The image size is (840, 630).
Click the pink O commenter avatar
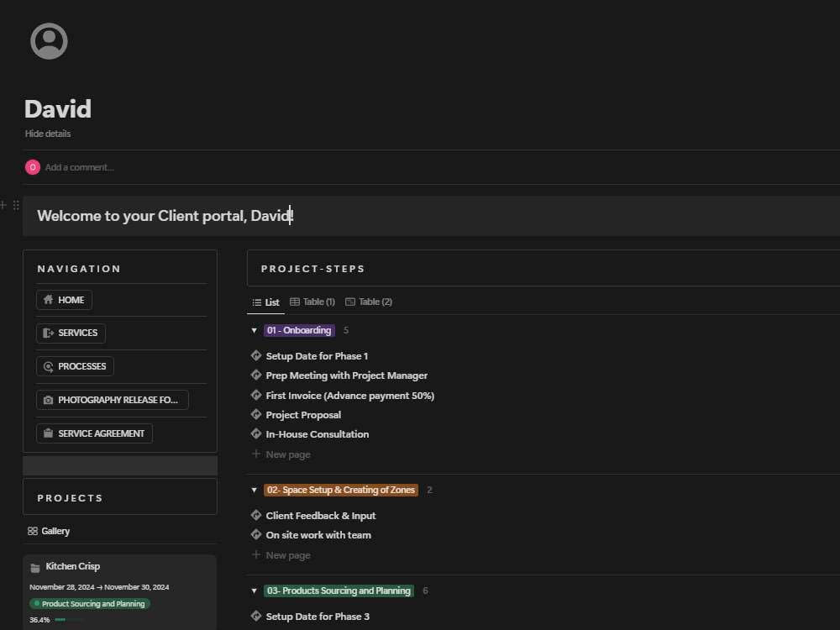tap(33, 167)
